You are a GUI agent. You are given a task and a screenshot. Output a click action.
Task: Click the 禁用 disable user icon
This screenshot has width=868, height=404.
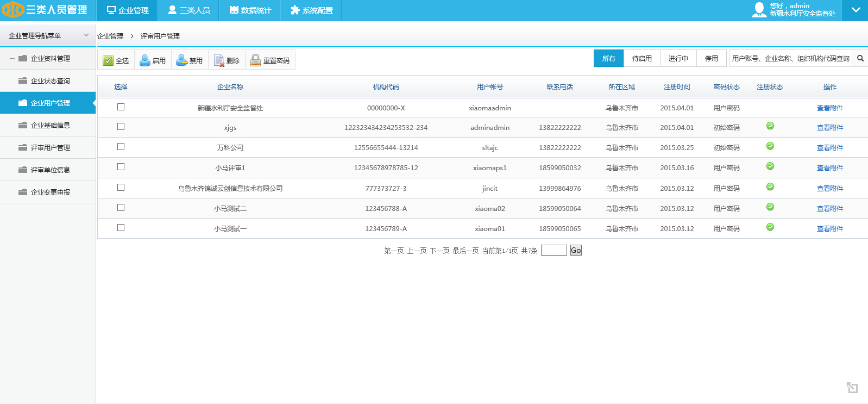coord(181,60)
